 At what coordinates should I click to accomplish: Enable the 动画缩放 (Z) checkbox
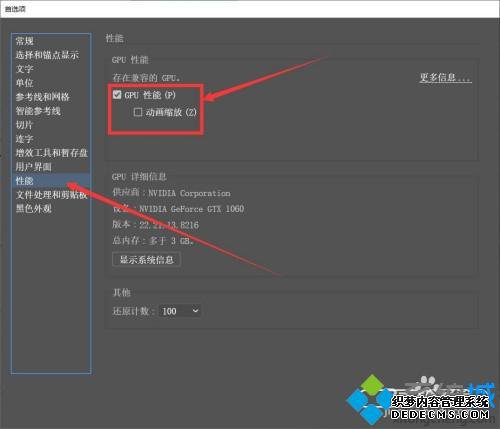(x=138, y=112)
